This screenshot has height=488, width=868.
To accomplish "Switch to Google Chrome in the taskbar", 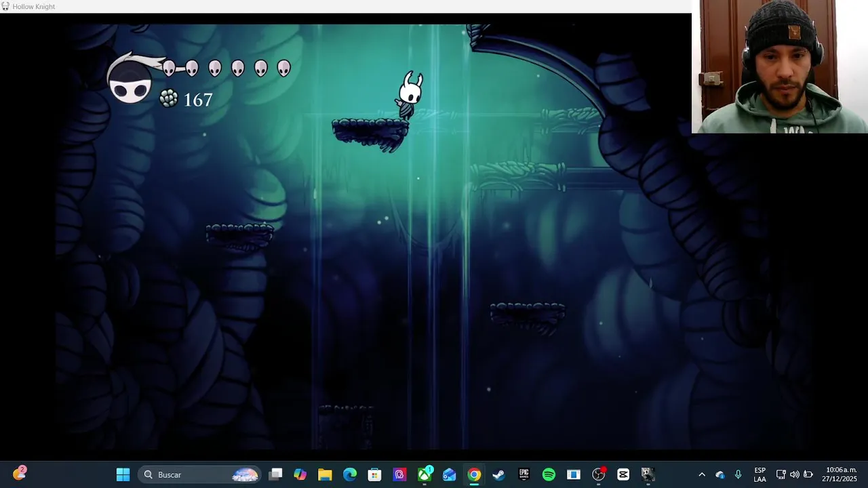I will click(474, 474).
